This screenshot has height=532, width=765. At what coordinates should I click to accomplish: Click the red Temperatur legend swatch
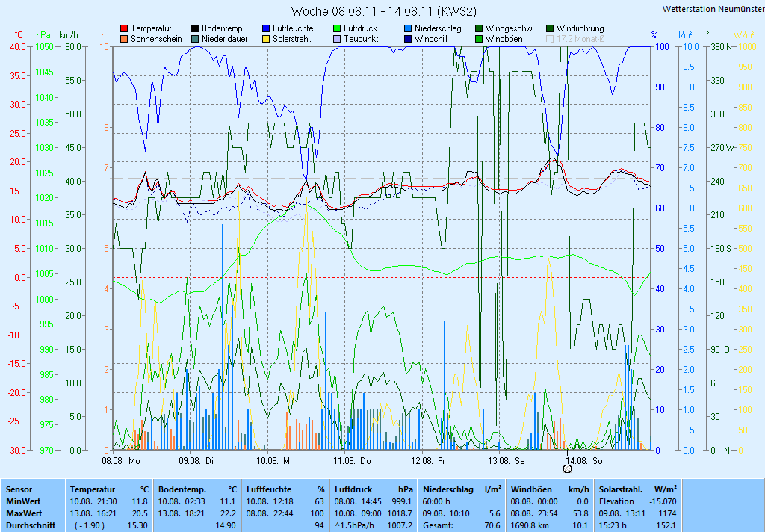[124, 28]
